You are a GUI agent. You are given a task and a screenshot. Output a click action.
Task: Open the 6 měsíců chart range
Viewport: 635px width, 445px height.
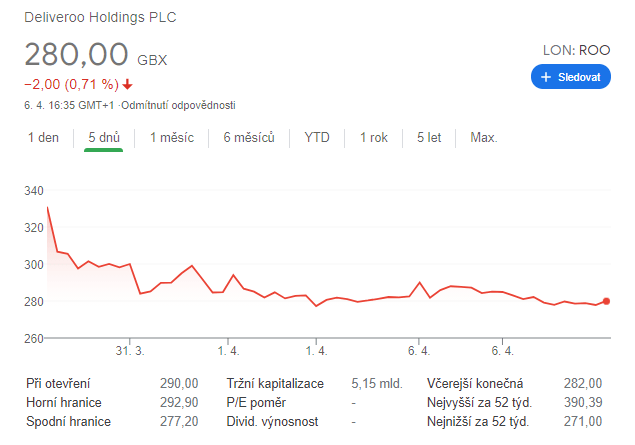[248, 138]
